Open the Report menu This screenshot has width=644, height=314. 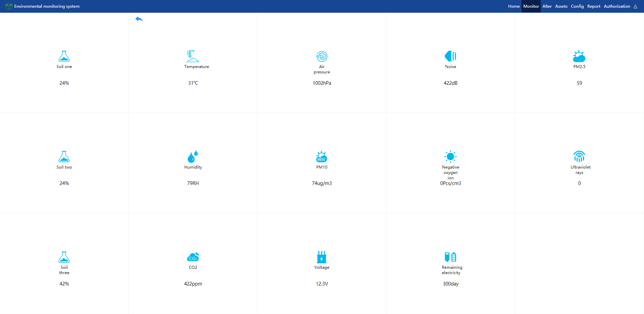(x=594, y=6)
